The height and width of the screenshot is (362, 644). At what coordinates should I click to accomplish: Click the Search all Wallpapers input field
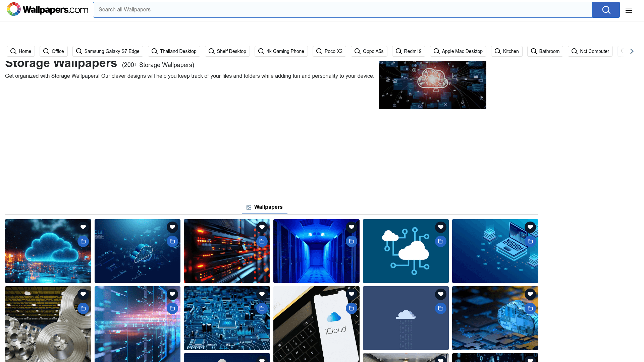click(x=342, y=10)
